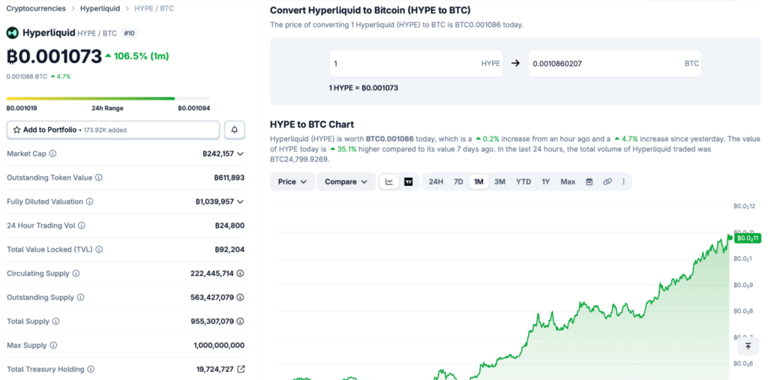Image resolution: width=768 pixels, height=380 pixels.
Task: Go to Hyperliquid breadcrumb link
Action: pyautogui.click(x=100, y=8)
